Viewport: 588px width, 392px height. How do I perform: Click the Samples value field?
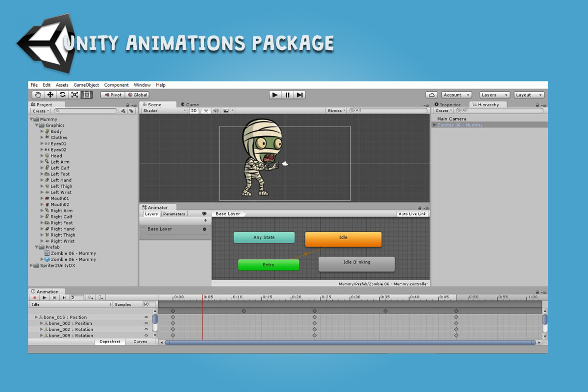click(x=148, y=304)
